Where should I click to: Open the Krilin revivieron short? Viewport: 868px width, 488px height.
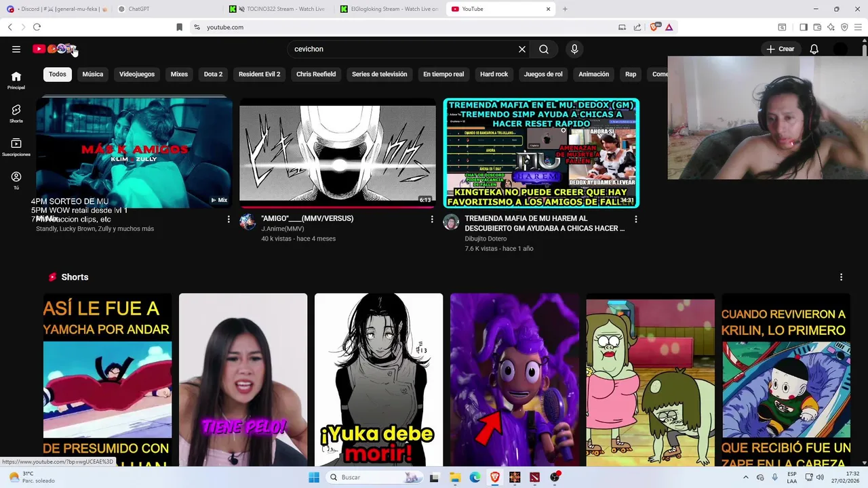(x=786, y=380)
